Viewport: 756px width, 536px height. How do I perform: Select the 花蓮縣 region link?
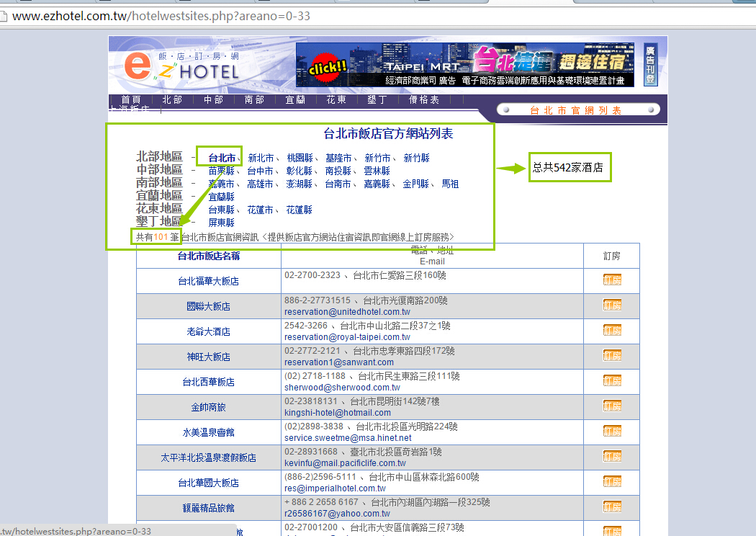tap(300, 210)
